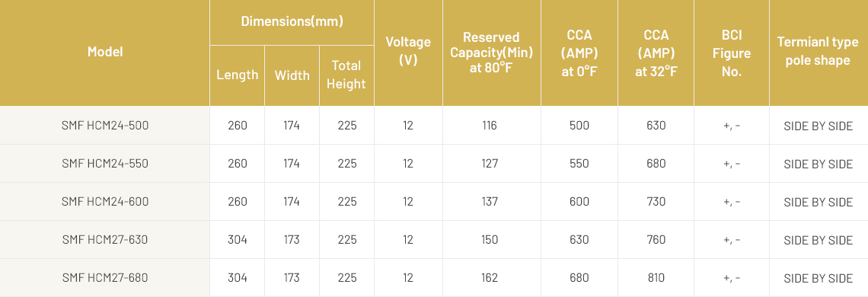Viewport: 868px width, 297px height.
Task: Click the BCI Figure No. header
Action: (x=731, y=53)
